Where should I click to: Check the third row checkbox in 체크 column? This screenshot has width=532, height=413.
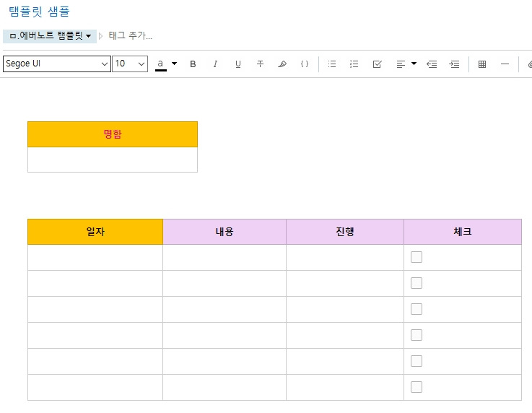click(x=417, y=309)
